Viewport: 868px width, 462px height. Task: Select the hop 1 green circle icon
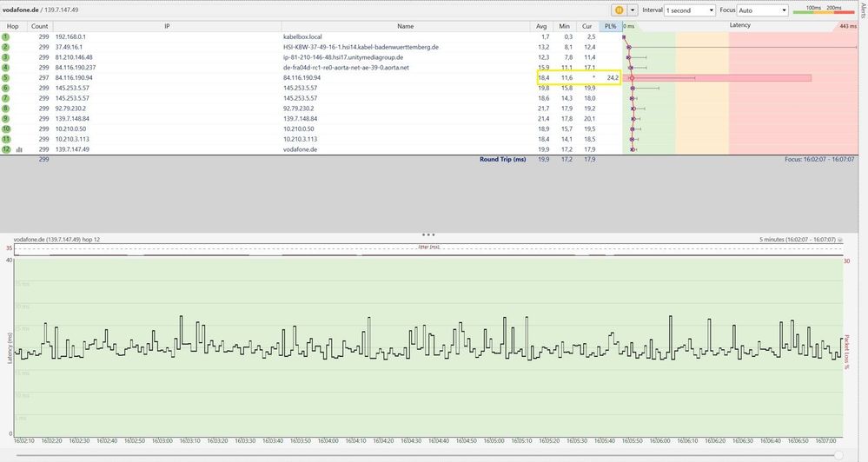click(5, 37)
